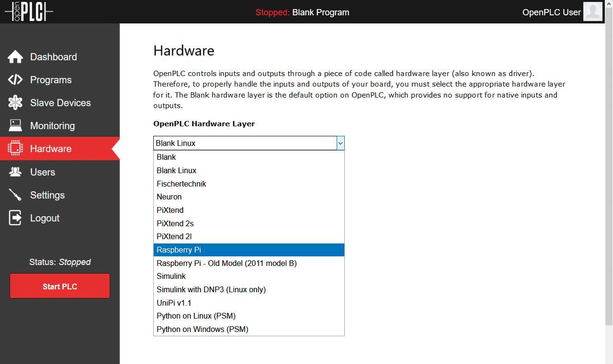
Task: Pick the PiXtend 2s option
Action: coord(249,223)
